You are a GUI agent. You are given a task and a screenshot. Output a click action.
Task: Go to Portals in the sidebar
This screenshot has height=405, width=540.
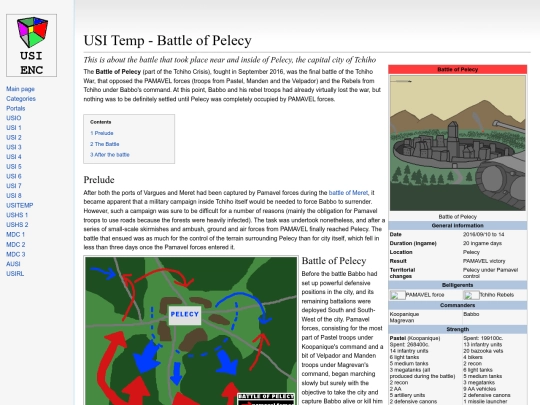point(15,108)
